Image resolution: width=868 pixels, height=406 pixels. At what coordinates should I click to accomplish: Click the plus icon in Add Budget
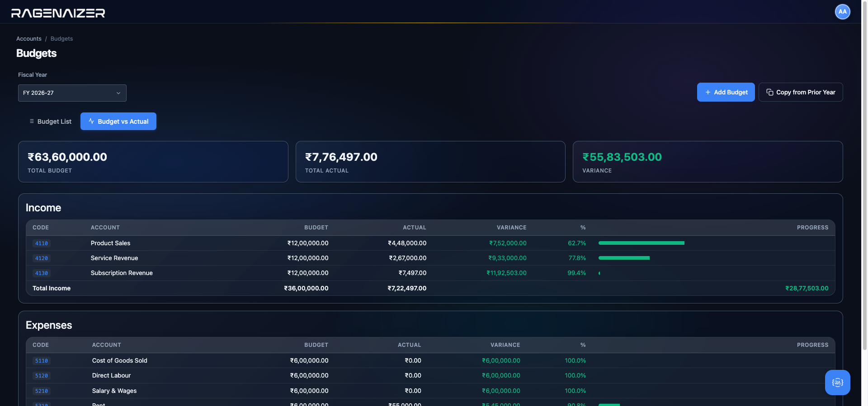[x=708, y=92]
